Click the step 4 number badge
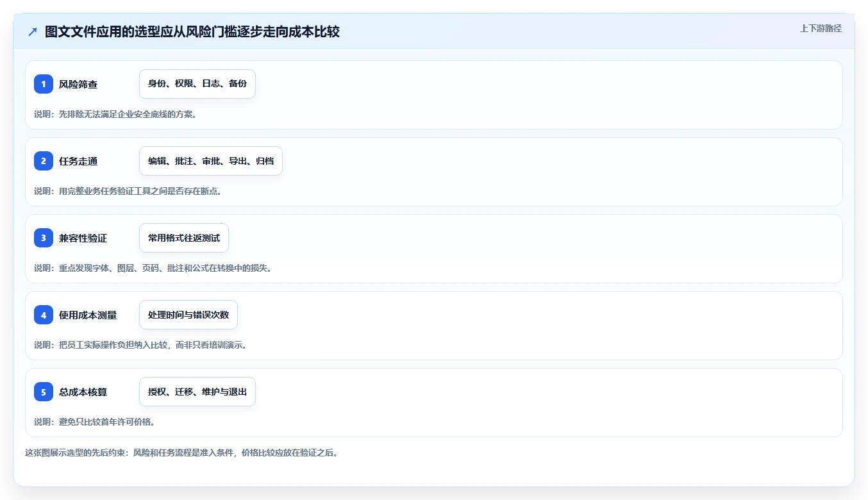The image size is (868, 500). point(44,315)
